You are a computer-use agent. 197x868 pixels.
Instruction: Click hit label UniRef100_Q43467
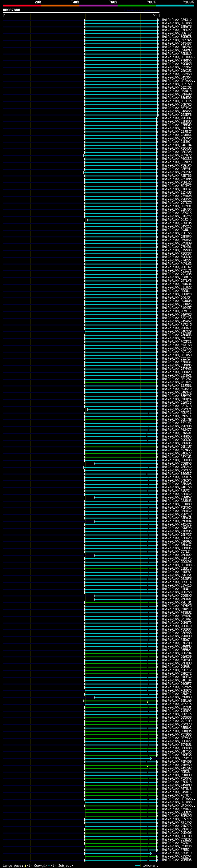177,43
